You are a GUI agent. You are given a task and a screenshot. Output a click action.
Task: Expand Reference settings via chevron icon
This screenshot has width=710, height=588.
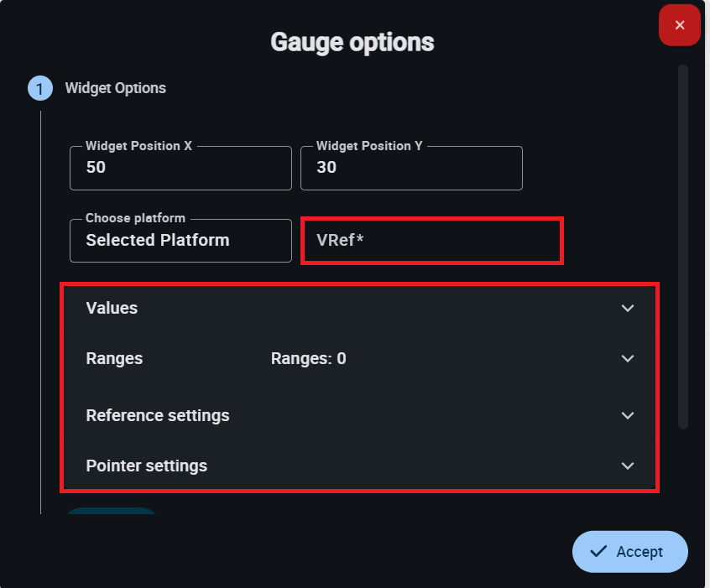tap(627, 415)
